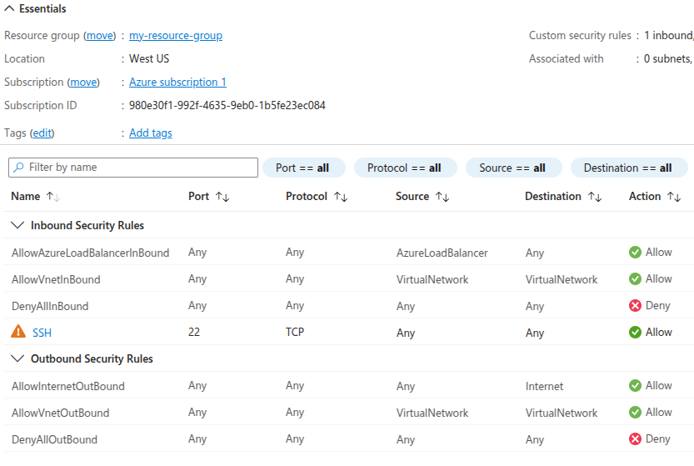
Task: Click port 22 in SSH row
Action: [x=194, y=332]
